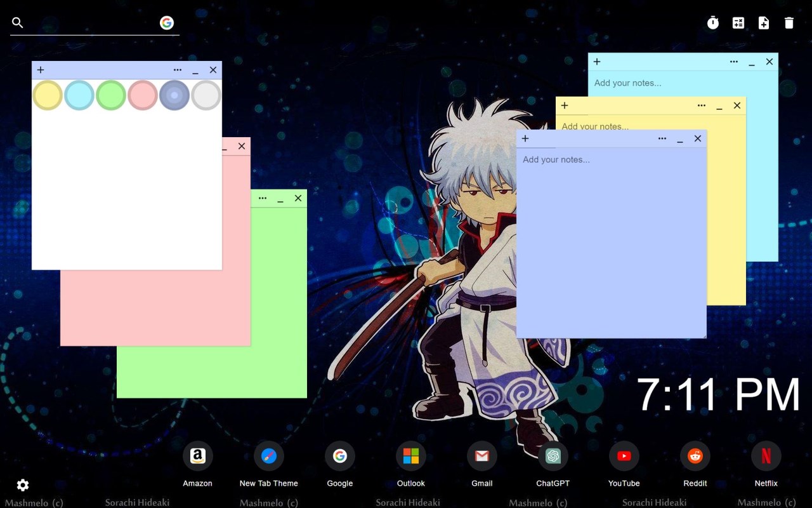The height and width of the screenshot is (508, 812).
Task: Select the green color swatch
Action: (111, 95)
